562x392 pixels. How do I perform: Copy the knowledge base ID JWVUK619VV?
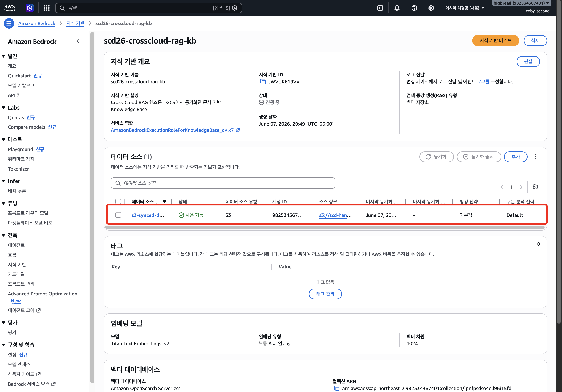pos(263,82)
